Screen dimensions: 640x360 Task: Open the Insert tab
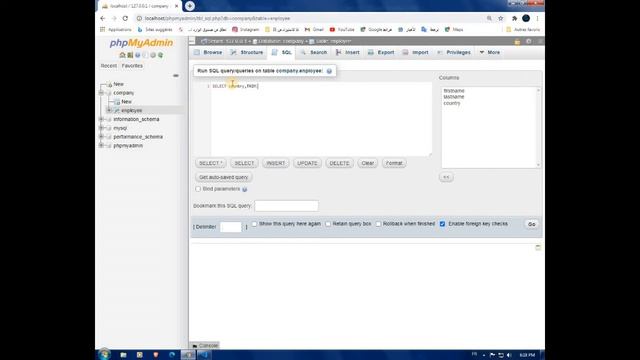[348, 52]
